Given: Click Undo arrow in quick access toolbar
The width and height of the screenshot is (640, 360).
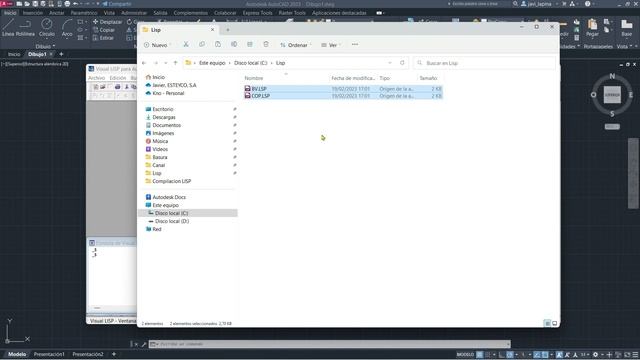Looking at the screenshot, I should 76,4.
